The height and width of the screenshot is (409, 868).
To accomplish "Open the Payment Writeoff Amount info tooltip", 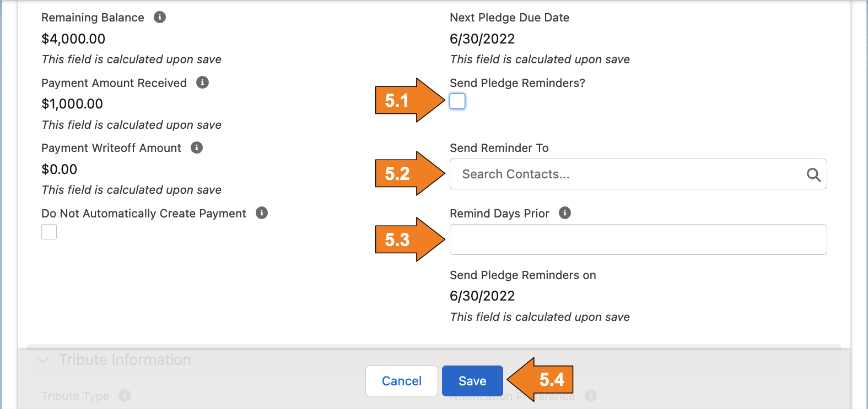I will tap(196, 148).
